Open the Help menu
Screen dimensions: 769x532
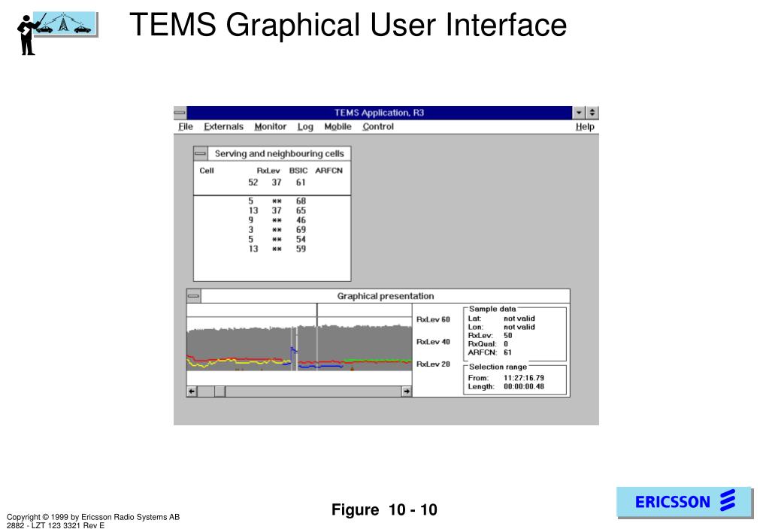[585, 126]
